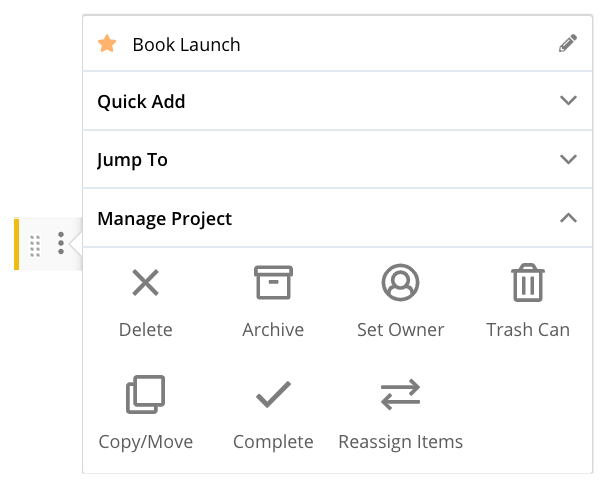Expand the Jump To chevron

(x=568, y=159)
